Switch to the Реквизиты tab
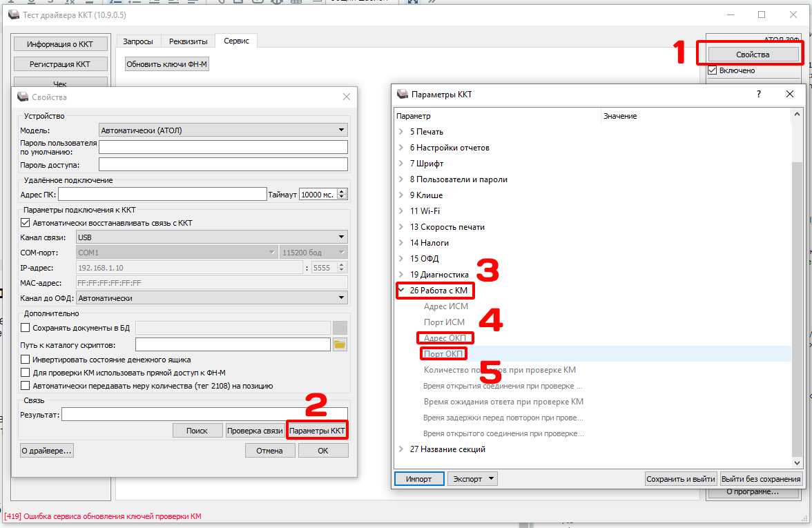This screenshot has height=528, width=812. click(188, 41)
